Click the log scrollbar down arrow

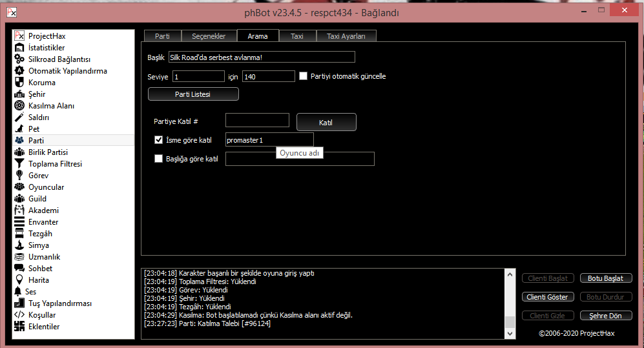[510, 334]
